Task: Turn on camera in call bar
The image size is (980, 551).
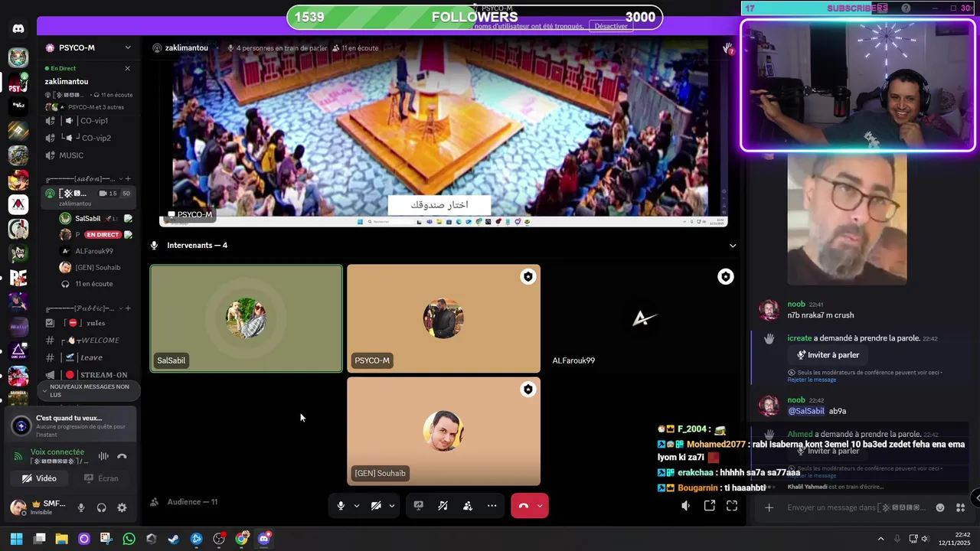Action: pos(376,506)
